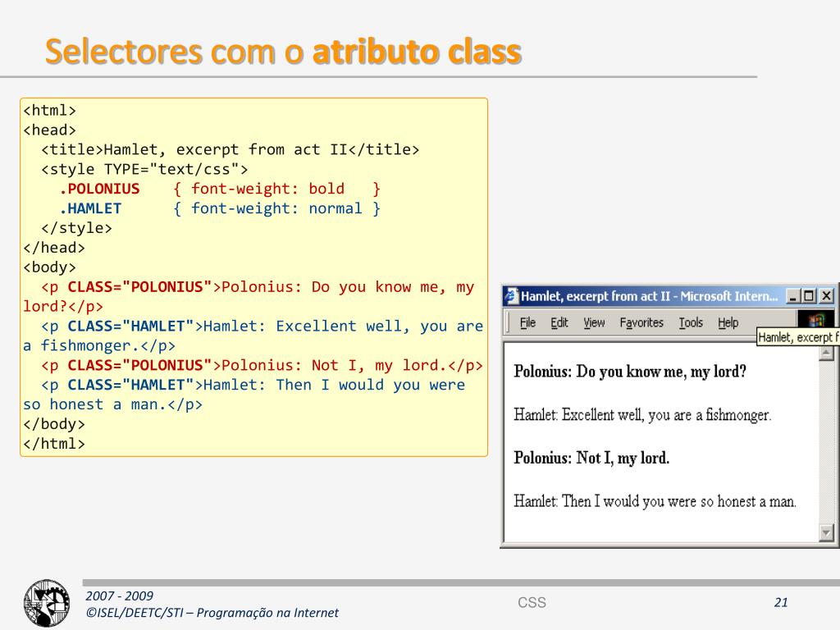
Task: Open the File menu in Internet Explorer
Action: click(527, 322)
